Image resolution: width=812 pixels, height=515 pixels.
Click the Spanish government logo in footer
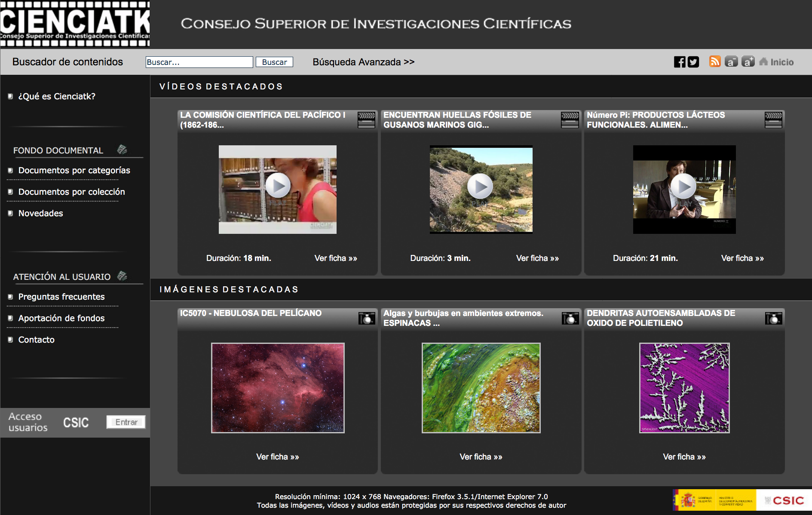pyautogui.click(x=714, y=500)
